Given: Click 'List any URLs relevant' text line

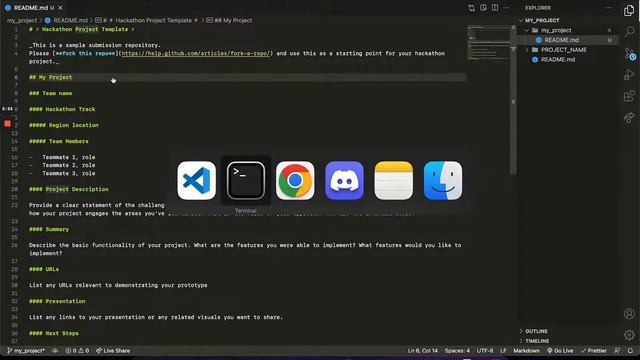Looking at the screenshot, I should 118,285.
